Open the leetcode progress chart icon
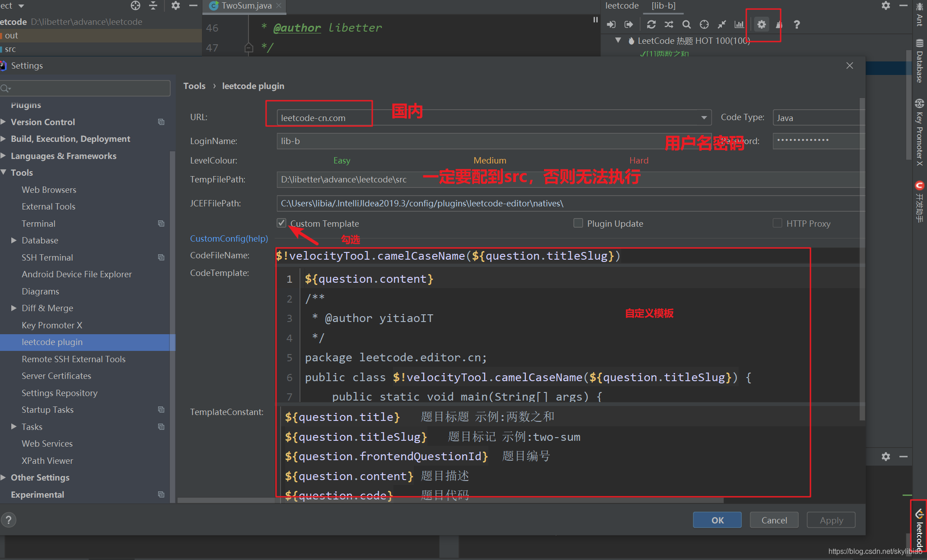Viewport: 927px width, 560px height. point(739,24)
